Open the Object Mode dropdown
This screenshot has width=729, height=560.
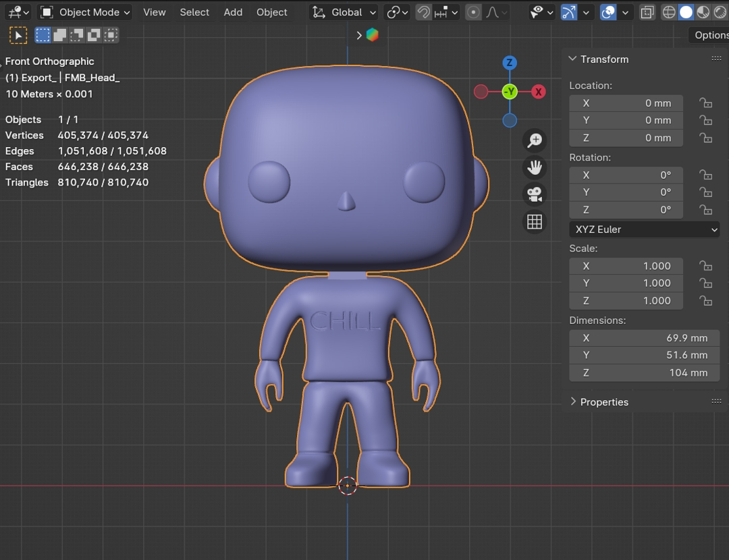[85, 12]
